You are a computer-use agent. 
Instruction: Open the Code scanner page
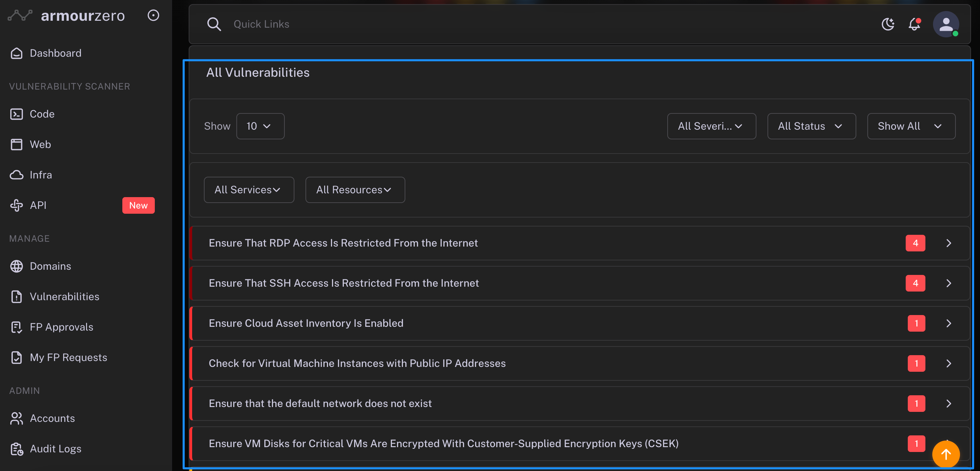pyautogui.click(x=42, y=114)
